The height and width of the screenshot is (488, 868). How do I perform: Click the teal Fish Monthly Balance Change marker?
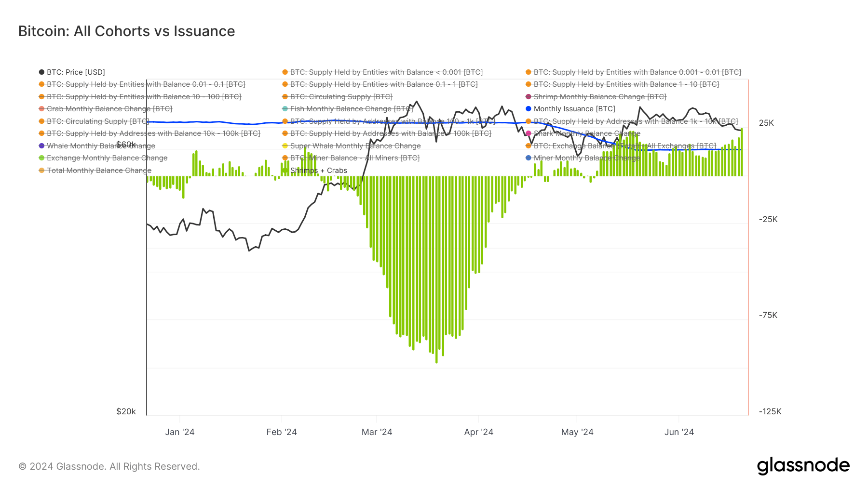(285, 109)
